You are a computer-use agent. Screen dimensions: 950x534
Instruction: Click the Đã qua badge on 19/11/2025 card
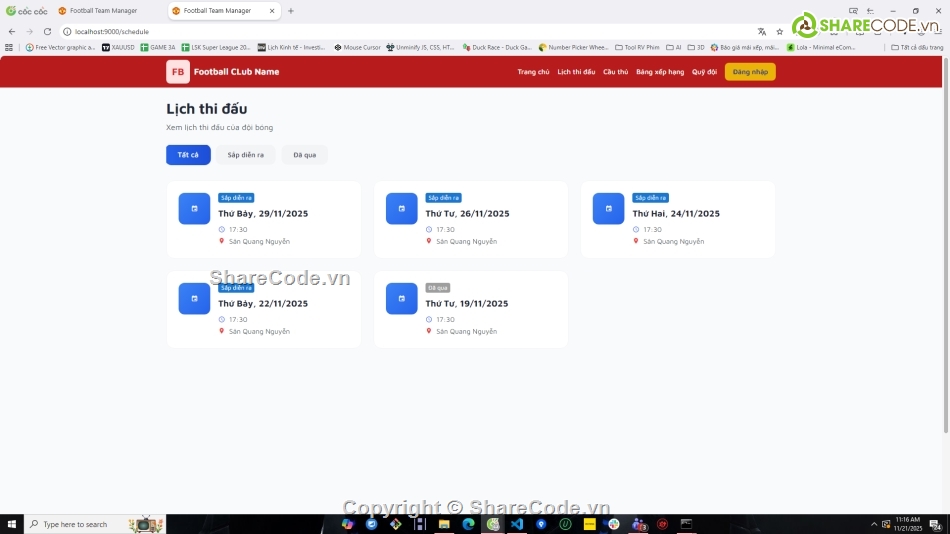[x=437, y=288]
